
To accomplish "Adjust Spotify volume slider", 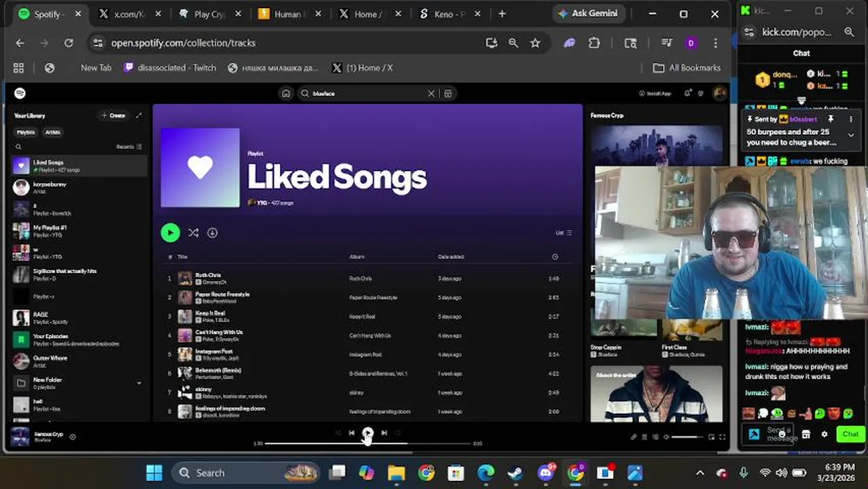I will tap(687, 437).
